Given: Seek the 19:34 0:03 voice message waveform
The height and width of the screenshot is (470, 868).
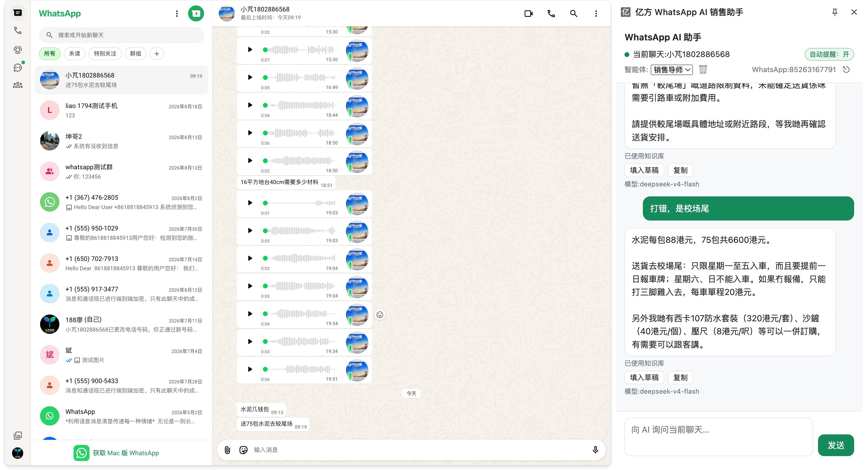Looking at the screenshot, I should tap(299, 341).
